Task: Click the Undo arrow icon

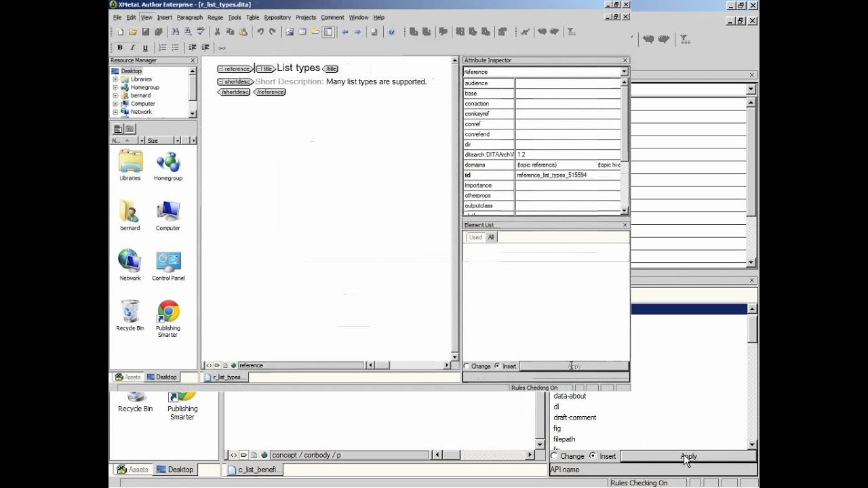Action: pyautogui.click(x=260, y=32)
